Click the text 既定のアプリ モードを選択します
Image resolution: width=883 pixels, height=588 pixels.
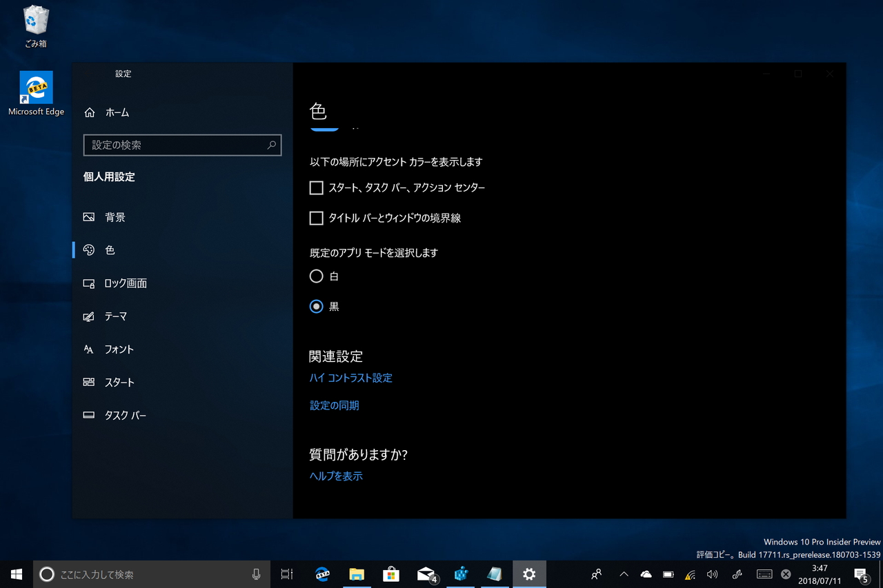[374, 253]
